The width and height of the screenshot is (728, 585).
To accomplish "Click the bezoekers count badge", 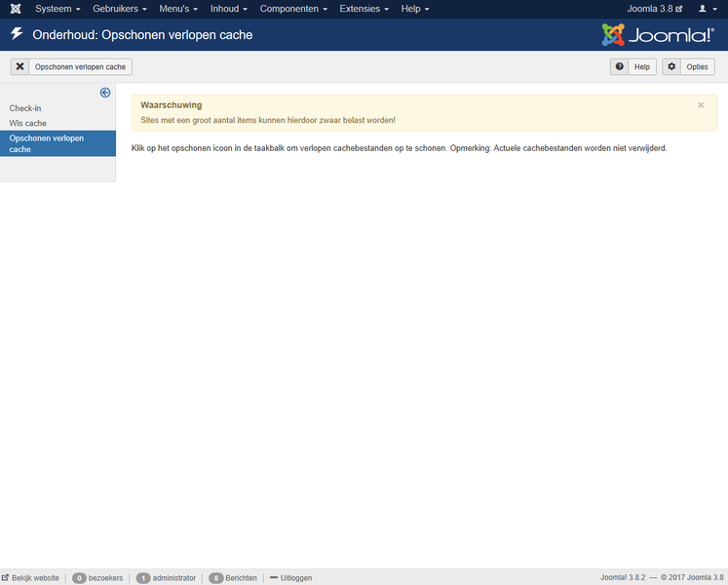I will 79,578.
